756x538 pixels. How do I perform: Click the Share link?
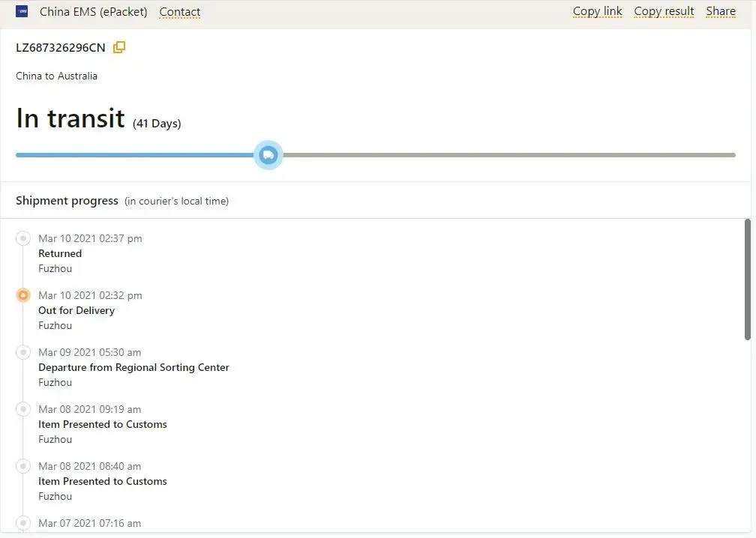[720, 11]
